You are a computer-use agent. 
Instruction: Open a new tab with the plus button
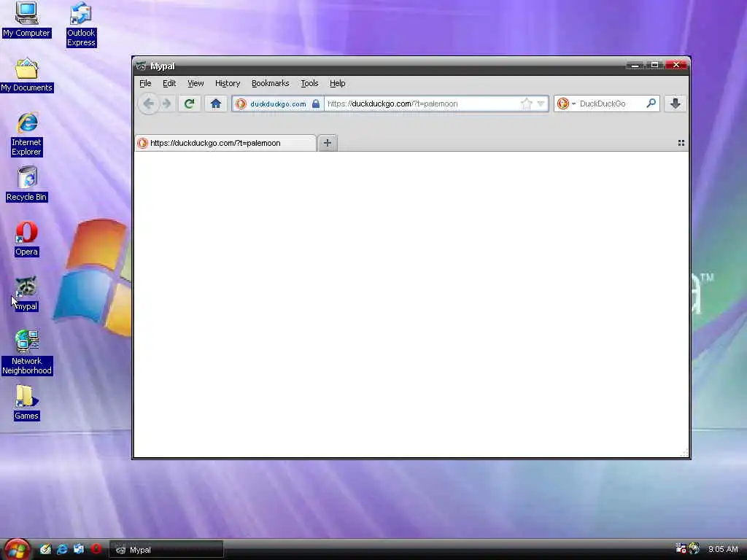[328, 143]
